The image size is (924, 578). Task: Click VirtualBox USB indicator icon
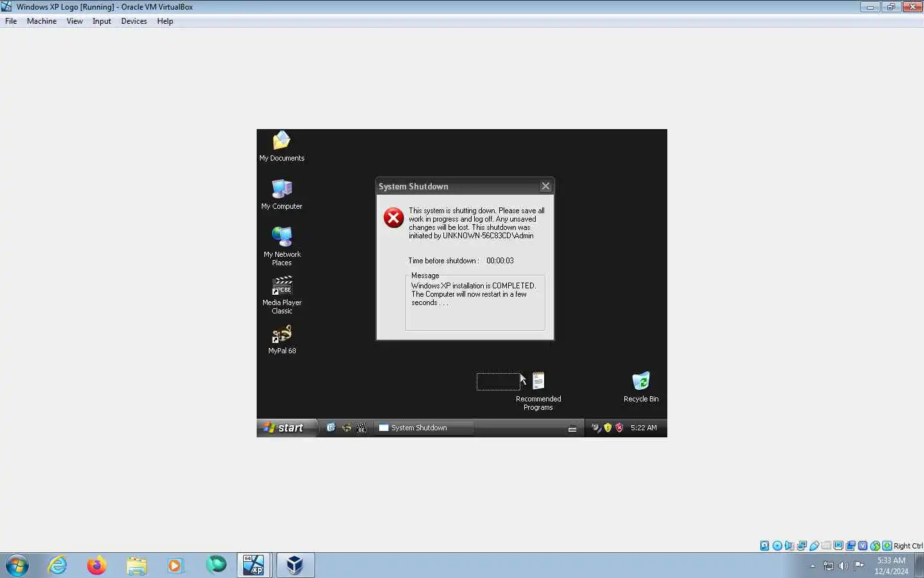click(x=814, y=546)
